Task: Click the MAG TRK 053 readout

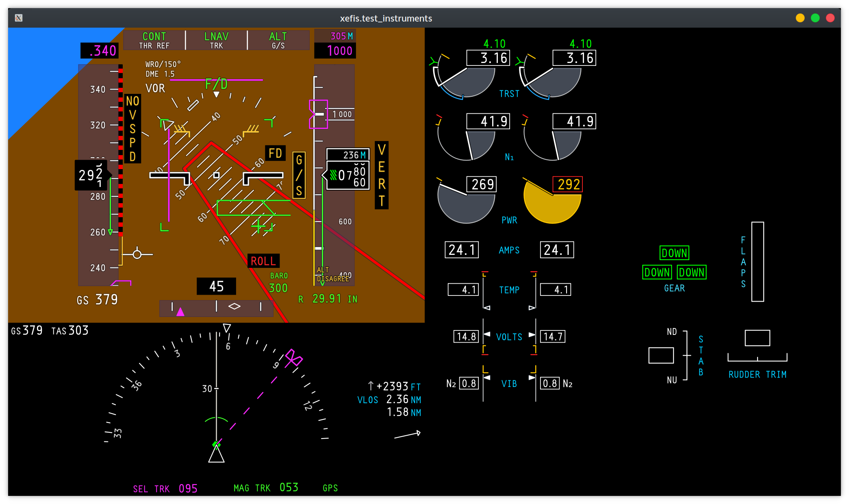Action: [266, 488]
